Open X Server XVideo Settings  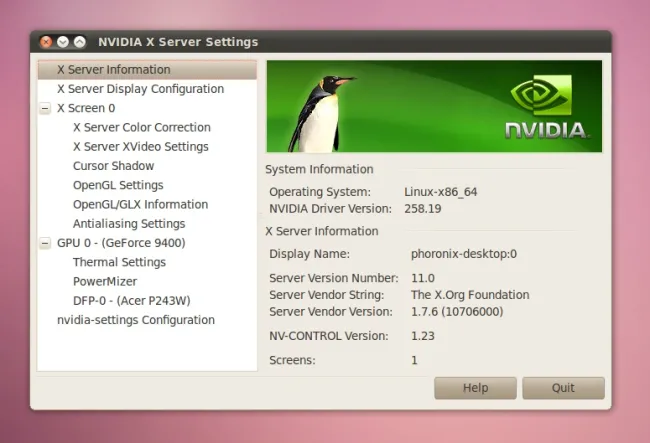tap(141, 147)
